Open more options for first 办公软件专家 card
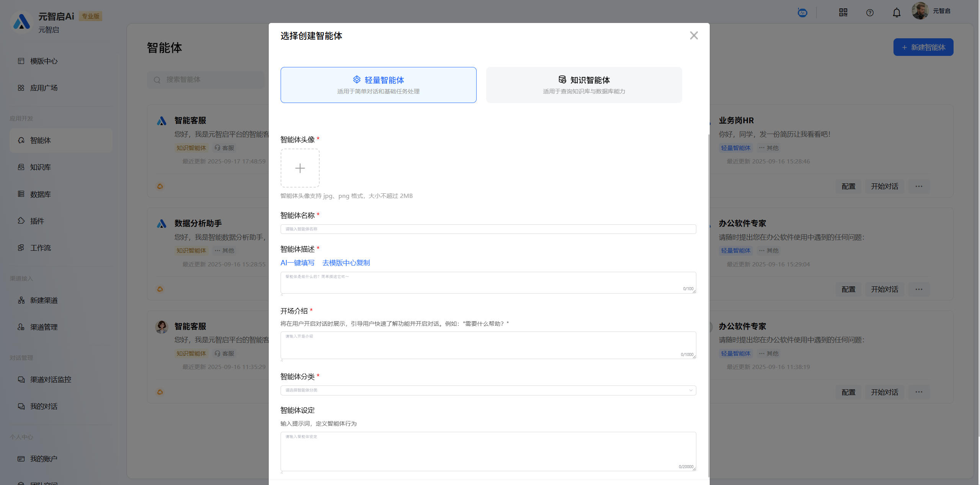980x485 pixels. (919, 289)
